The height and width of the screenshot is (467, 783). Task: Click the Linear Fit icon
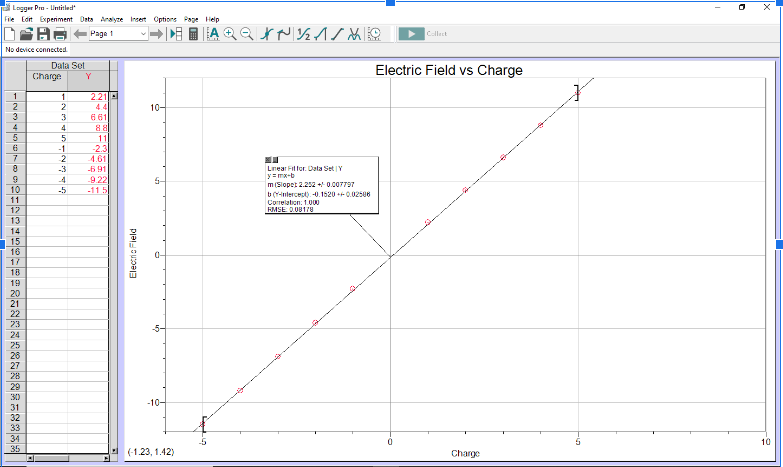[338, 34]
